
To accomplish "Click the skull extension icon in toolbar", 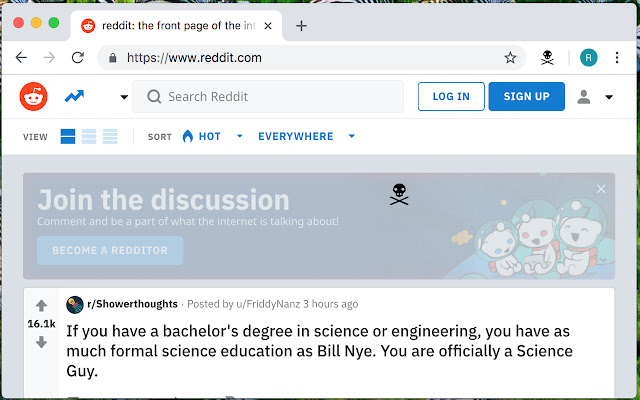I will click(548, 57).
